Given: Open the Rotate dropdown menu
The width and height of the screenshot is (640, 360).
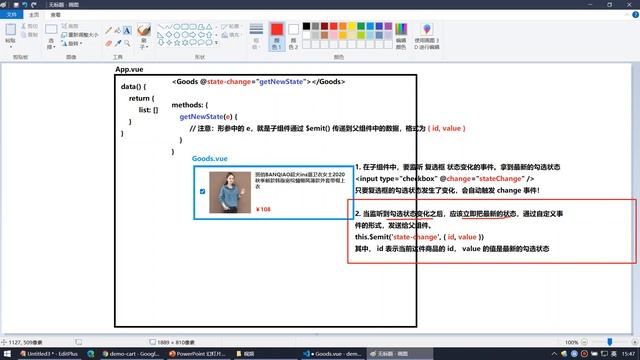Looking at the screenshot, I should (72, 43).
